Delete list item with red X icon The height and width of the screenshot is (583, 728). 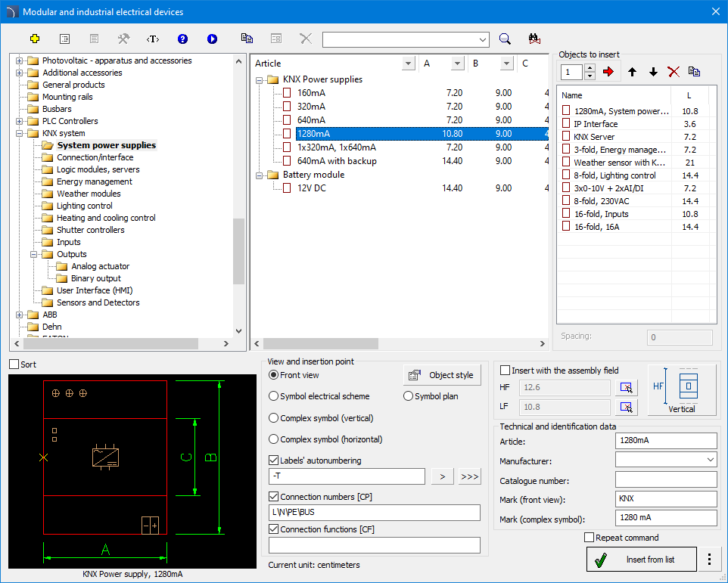[x=674, y=72]
